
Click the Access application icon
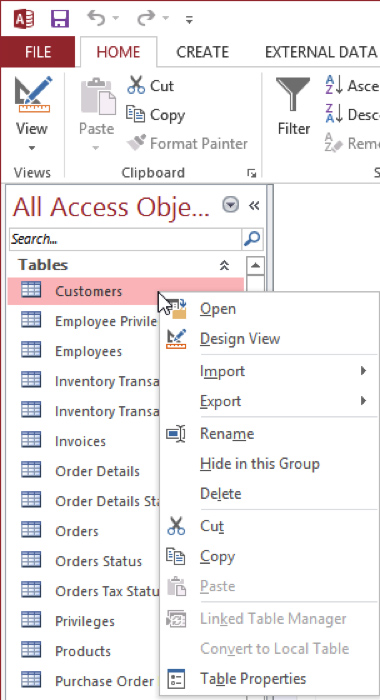pos(24,19)
